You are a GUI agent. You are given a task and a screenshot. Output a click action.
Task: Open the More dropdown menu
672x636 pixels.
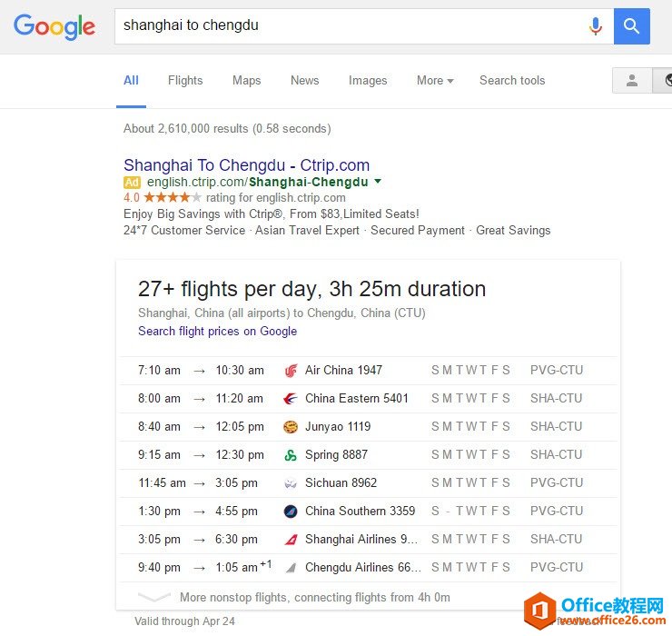(x=435, y=80)
